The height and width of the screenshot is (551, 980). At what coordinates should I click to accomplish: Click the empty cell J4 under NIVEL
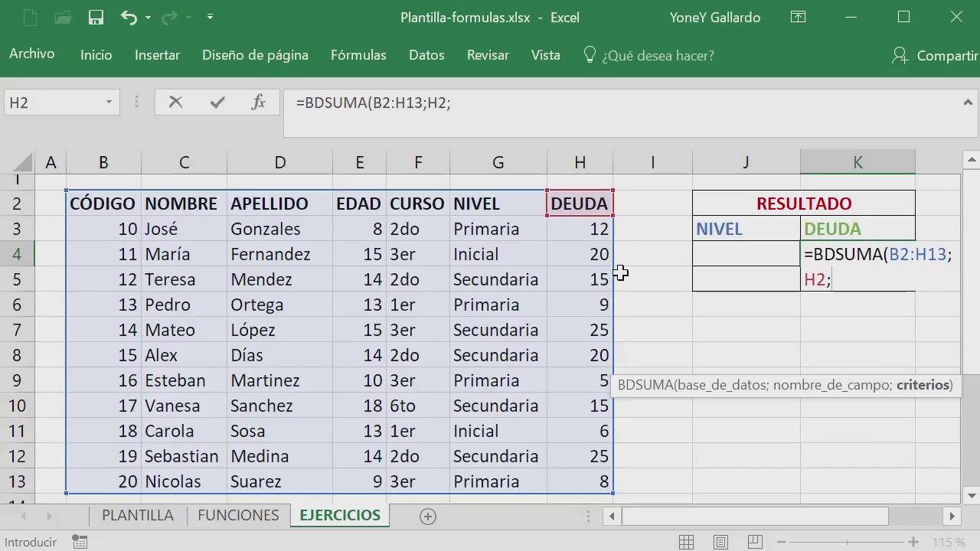tap(746, 254)
